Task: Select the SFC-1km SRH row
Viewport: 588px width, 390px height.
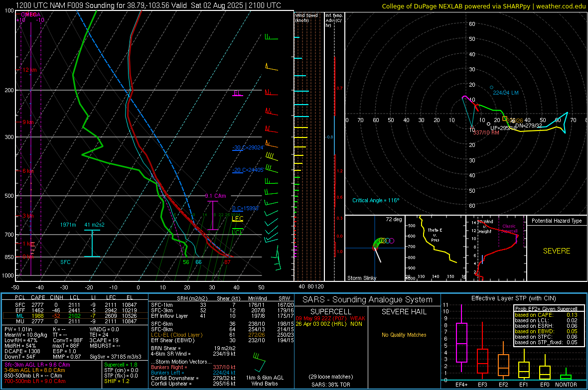Action: click(222, 305)
